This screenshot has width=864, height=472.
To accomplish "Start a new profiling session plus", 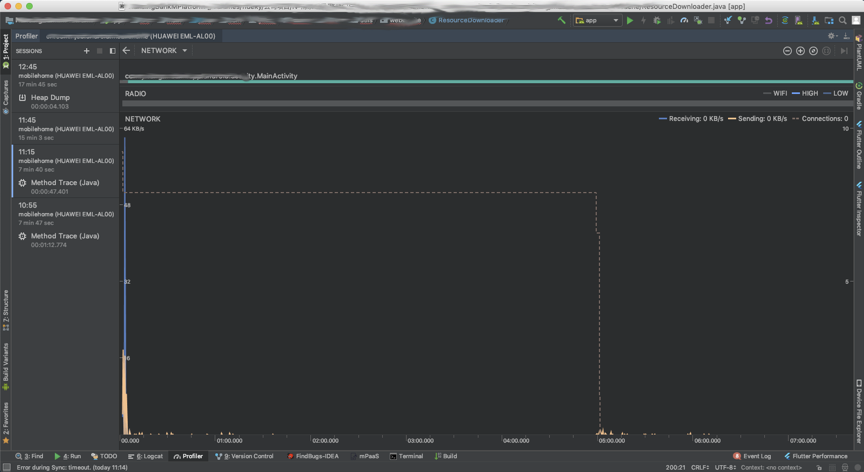I will pos(87,51).
